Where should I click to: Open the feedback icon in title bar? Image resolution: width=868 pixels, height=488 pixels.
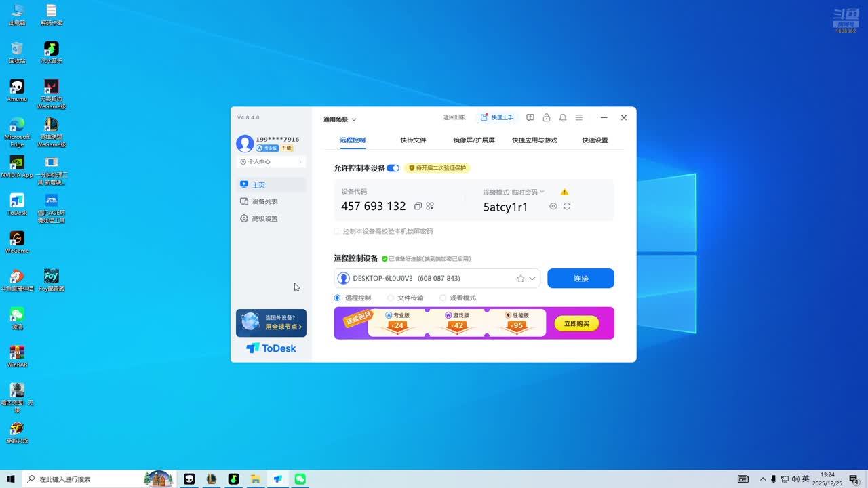[x=530, y=117]
